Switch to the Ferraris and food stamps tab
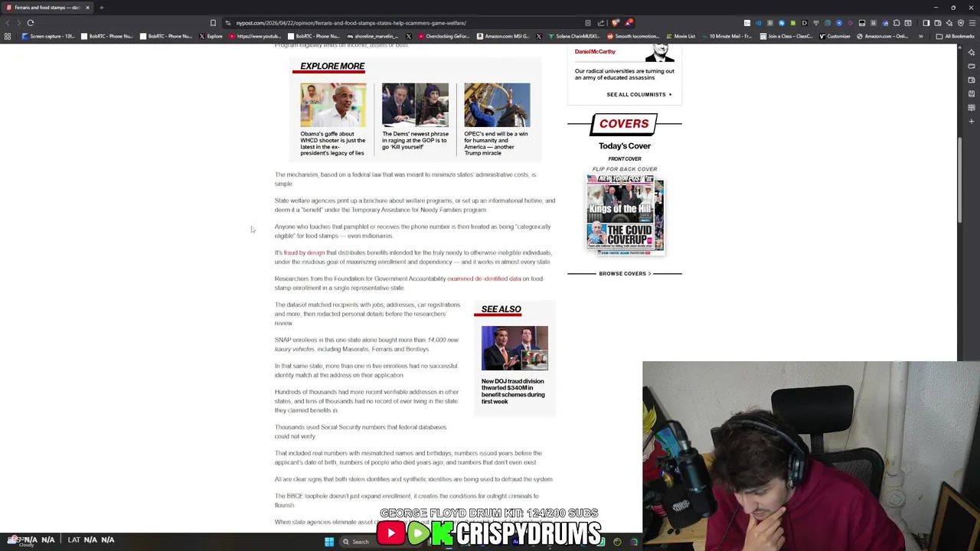 (46, 8)
